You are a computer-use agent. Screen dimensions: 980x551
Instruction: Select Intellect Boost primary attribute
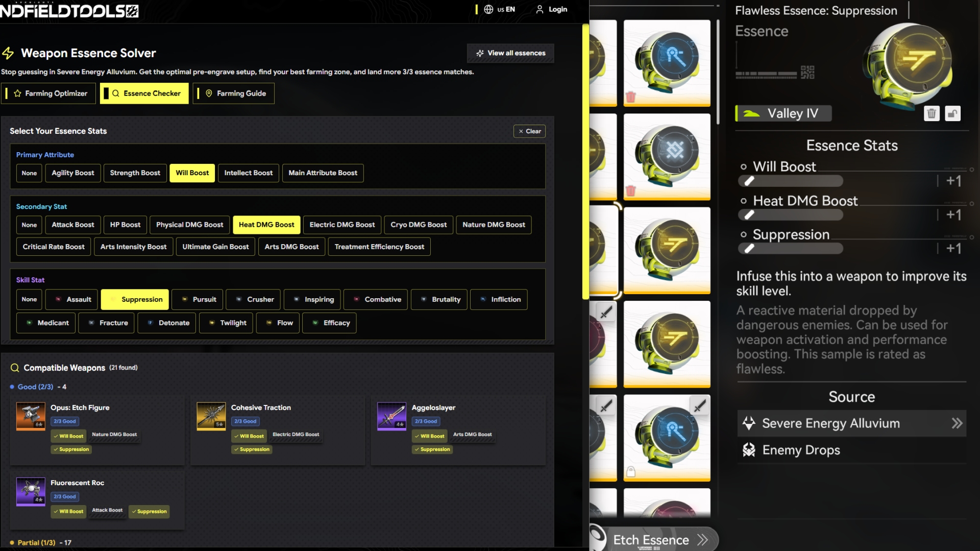tap(249, 173)
